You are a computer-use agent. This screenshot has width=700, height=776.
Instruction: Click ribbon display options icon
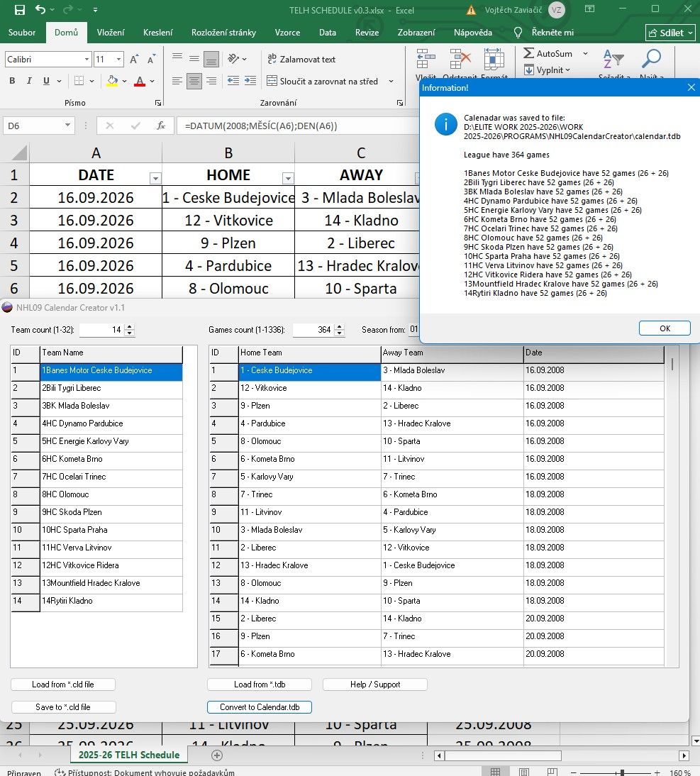coord(589,9)
